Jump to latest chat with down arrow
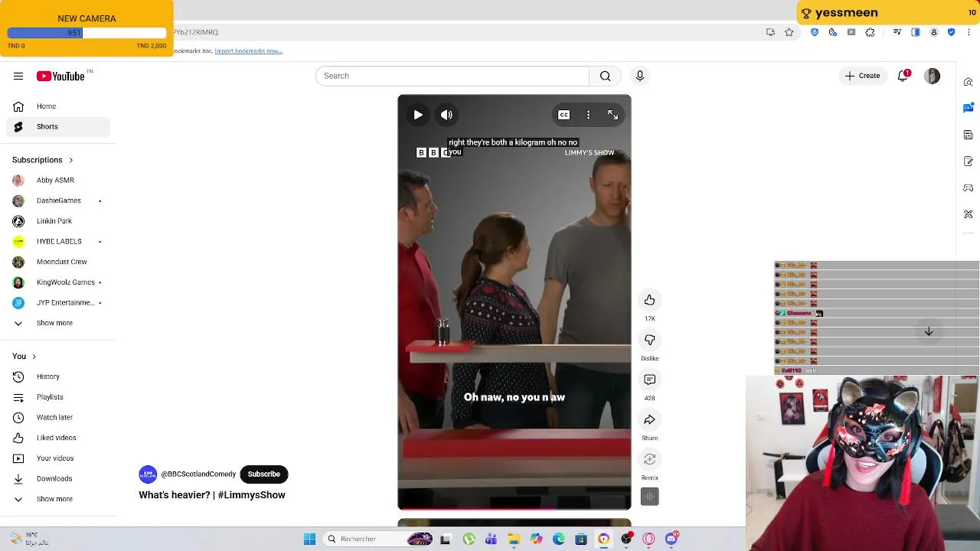The height and width of the screenshot is (551, 980). click(929, 331)
